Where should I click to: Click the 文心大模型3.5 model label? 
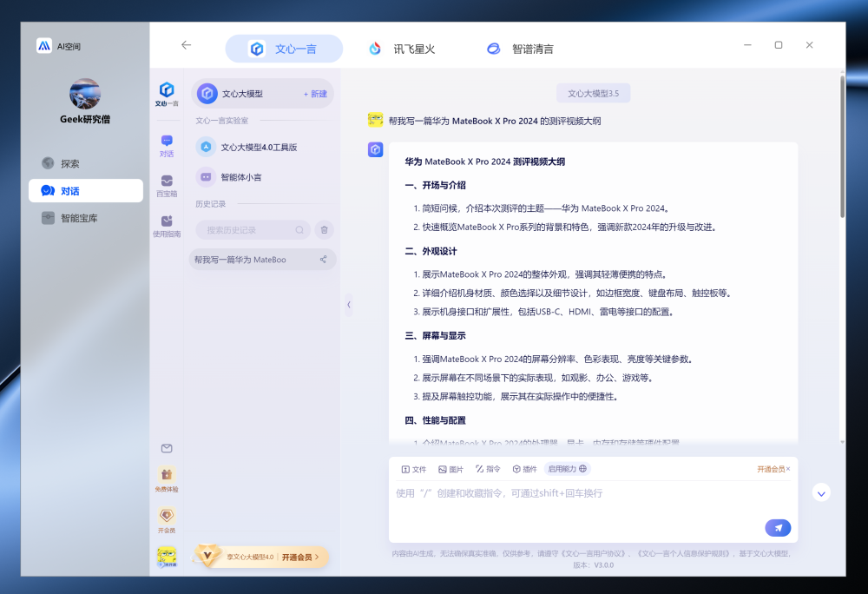[593, 94]
